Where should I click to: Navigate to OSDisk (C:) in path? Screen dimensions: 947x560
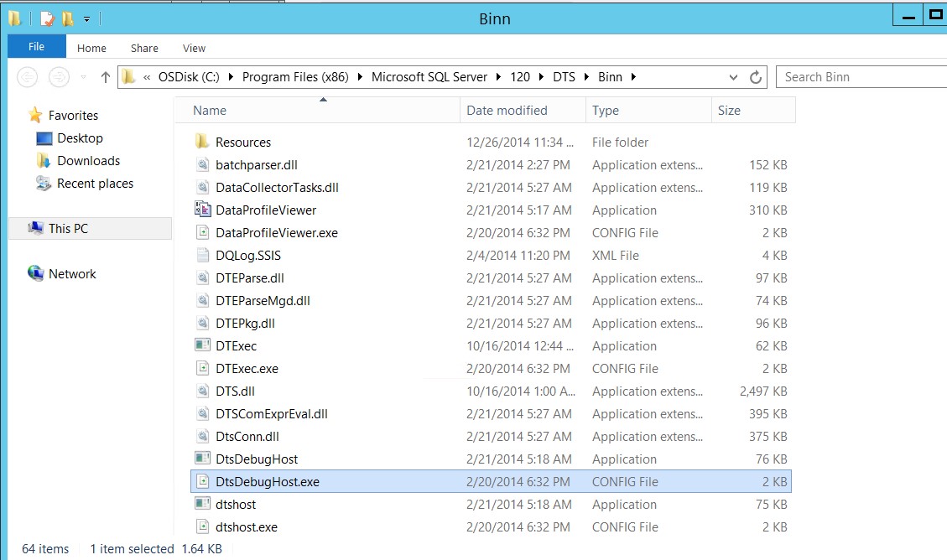coord(189,77)
